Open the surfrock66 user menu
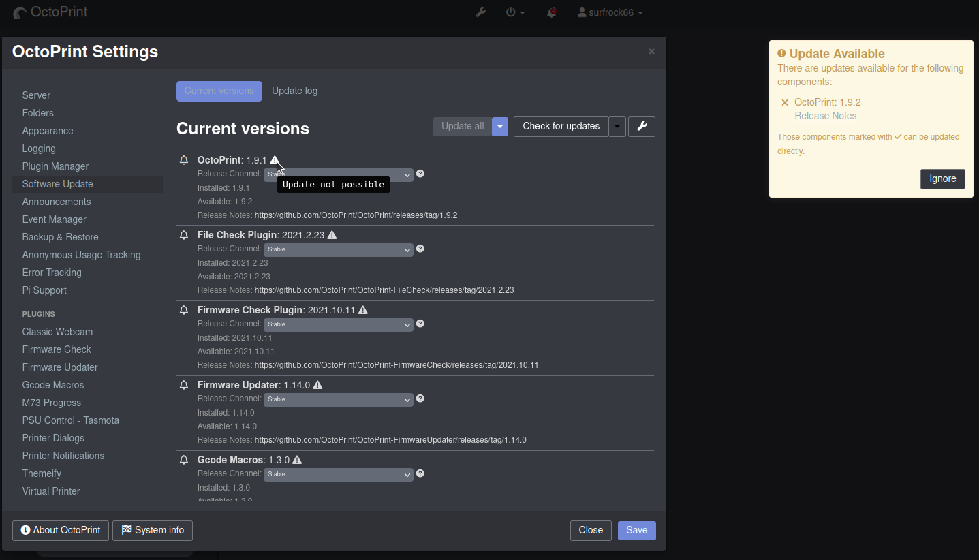Screen dimensions: 979x560 (x=610, y=12)
